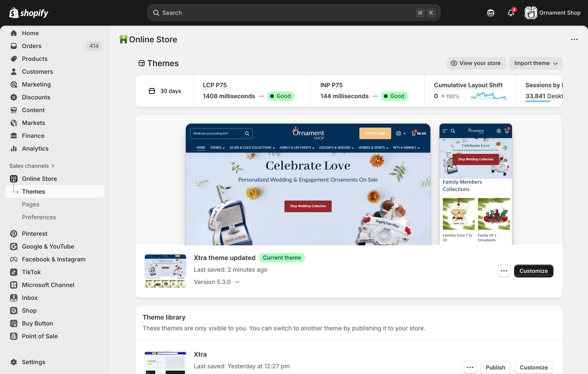Click the Sidekick assistant icon in top bar
Image resolution: width=588 pixels, height=374 pixels.
(491, 13)
